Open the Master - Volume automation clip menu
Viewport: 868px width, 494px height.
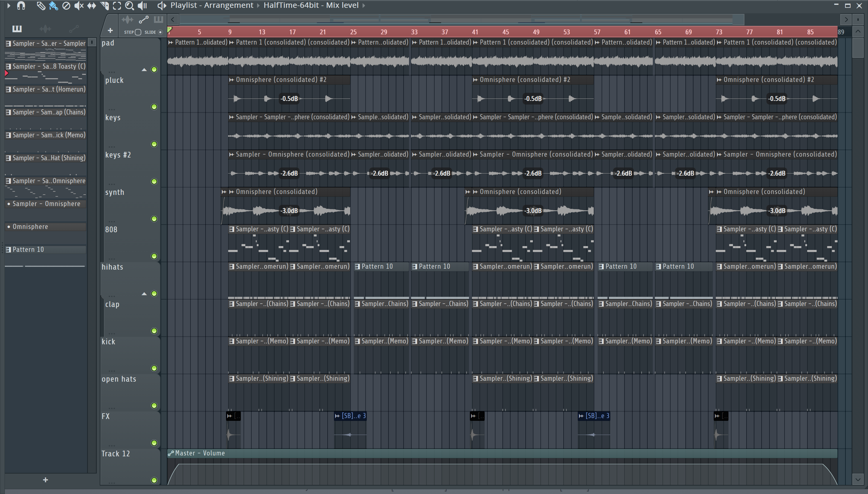[x=171, y=453]
